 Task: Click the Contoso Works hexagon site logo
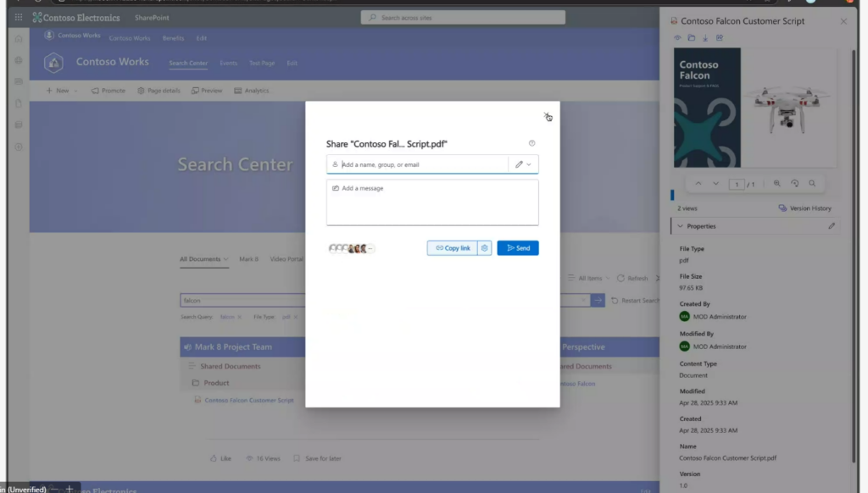[x=53, y=63]
